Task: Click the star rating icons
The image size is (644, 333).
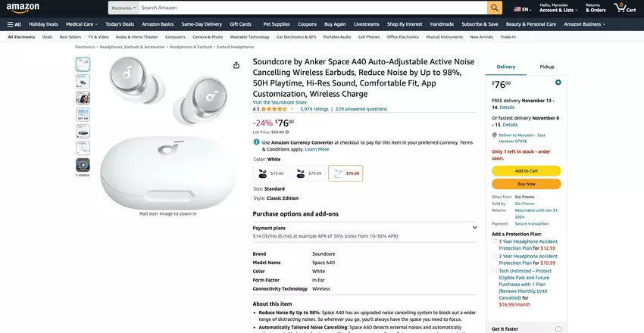Action: tap(274, 109)
